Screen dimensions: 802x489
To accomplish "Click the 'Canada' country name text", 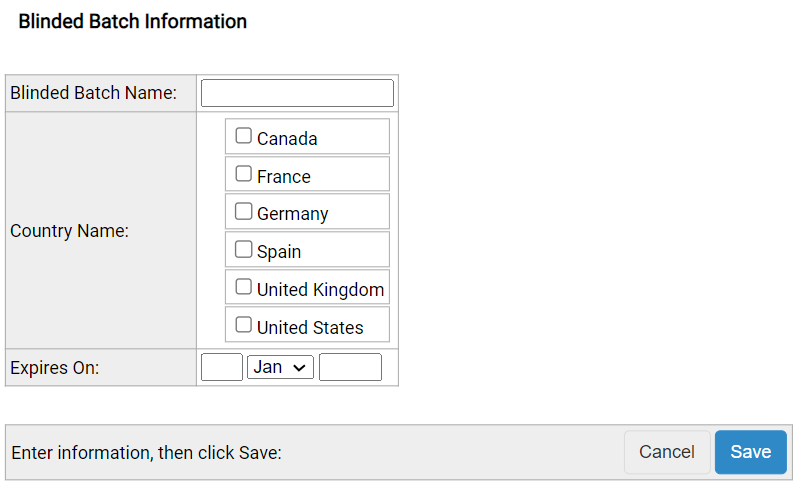I will 287,139.
